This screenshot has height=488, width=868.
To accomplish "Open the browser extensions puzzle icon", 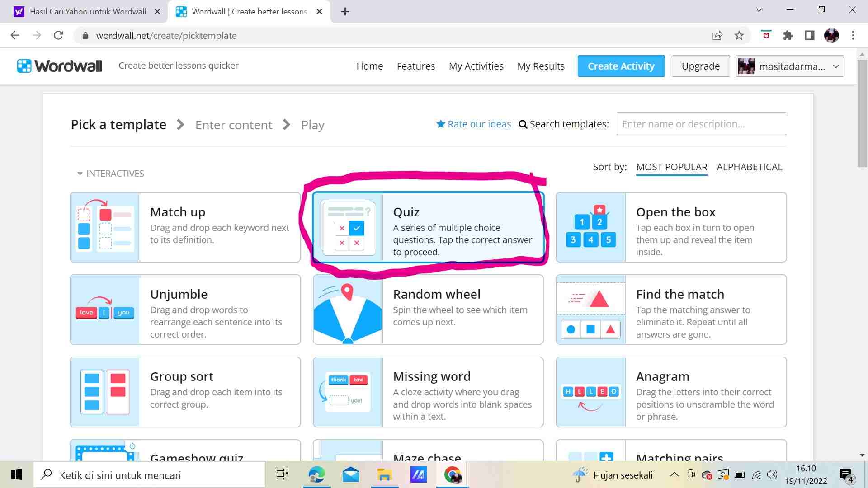I will point(788,35).
